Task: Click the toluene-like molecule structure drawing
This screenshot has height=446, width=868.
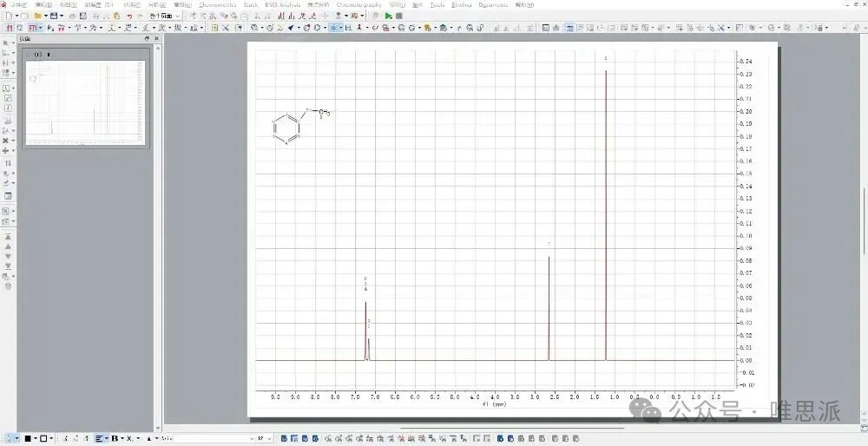Action: pos(302,128)
